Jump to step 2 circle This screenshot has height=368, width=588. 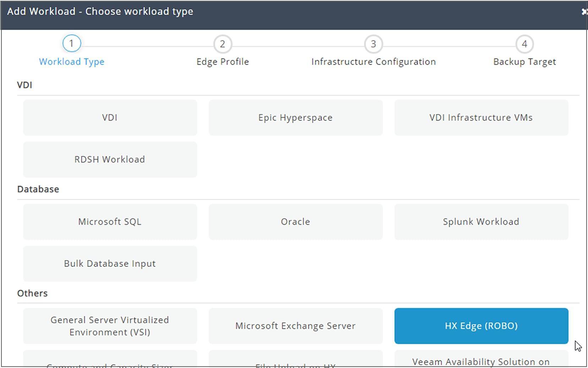pos(223,44)
